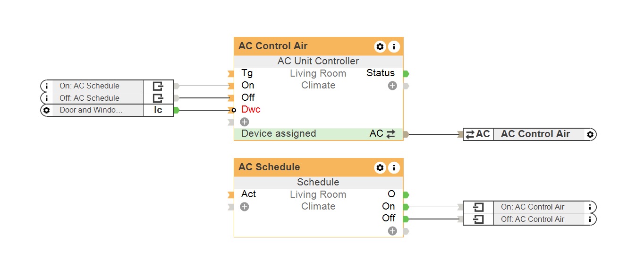Click the green Status output connector

(406, 74)
